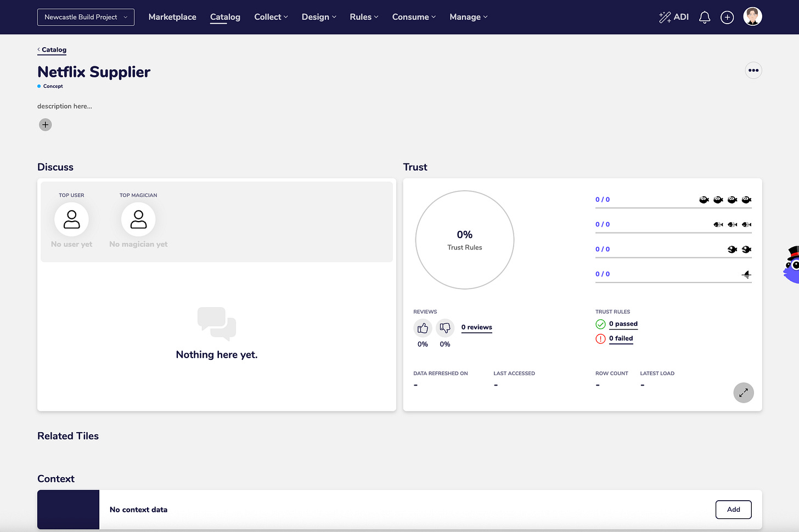
Task: Open the three-dot more options menu
Action: (753, 70)
